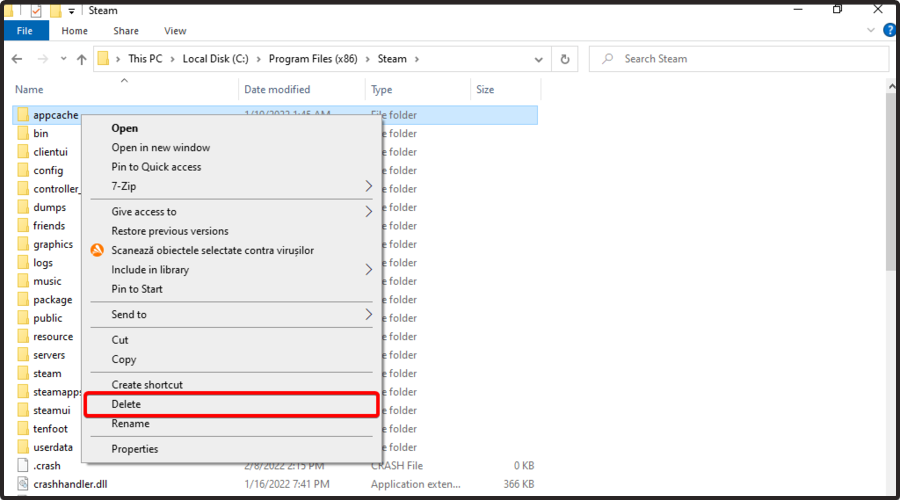The image size is (900, 500).
Task: Select the userdata folder icon
Action: tap(23, 447)
